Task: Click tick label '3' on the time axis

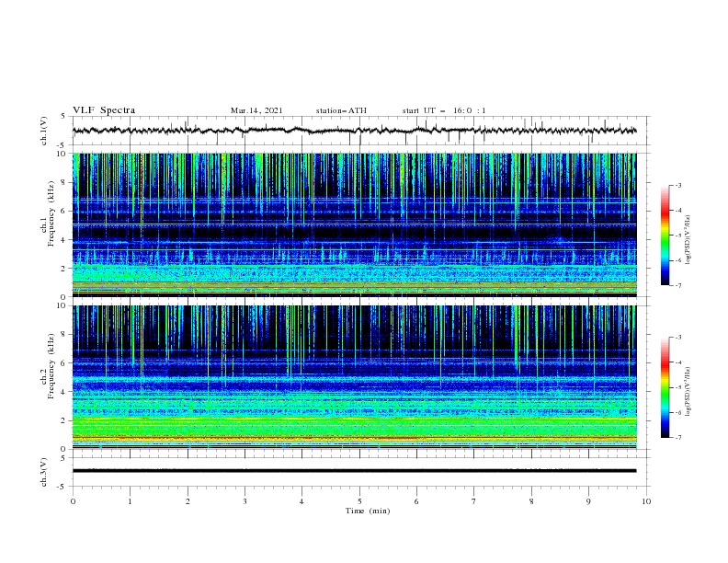Action: point(245,501)
